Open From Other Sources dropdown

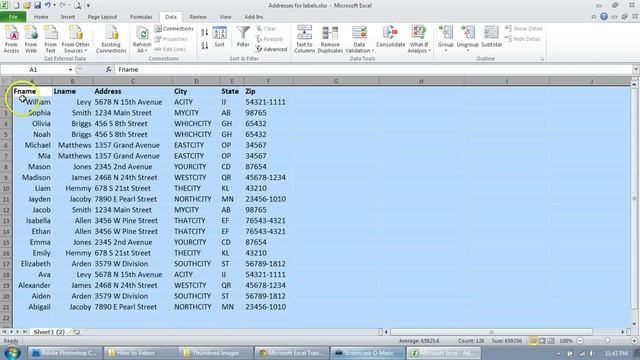76,39
